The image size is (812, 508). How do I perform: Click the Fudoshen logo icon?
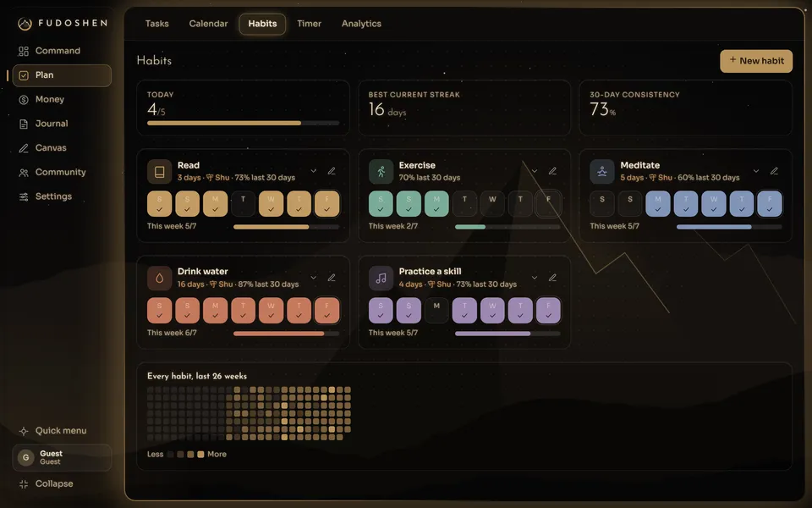(25, 24)
